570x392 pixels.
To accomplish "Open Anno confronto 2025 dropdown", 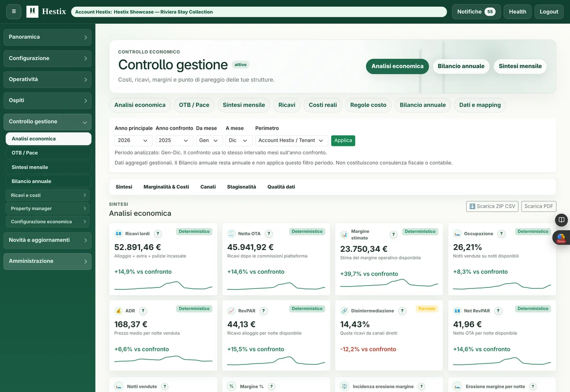I will pos(174,141).
